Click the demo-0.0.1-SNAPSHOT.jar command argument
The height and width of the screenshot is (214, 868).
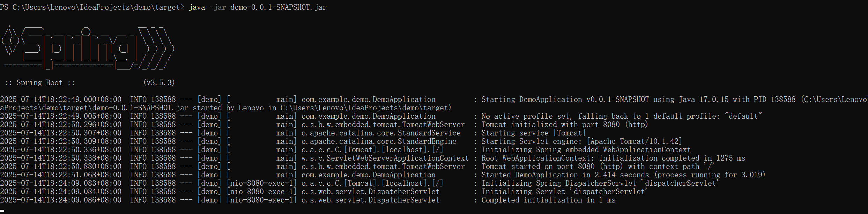278,7
